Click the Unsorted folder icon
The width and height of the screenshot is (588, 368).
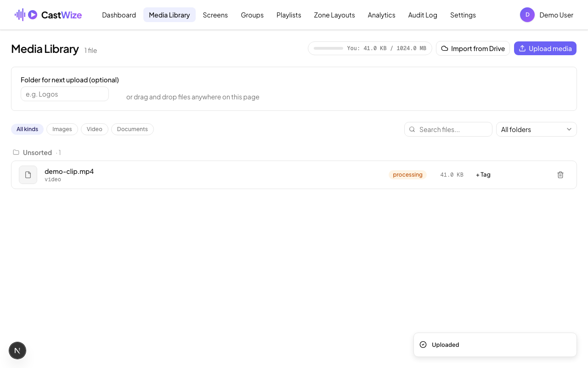click(16, 152)
